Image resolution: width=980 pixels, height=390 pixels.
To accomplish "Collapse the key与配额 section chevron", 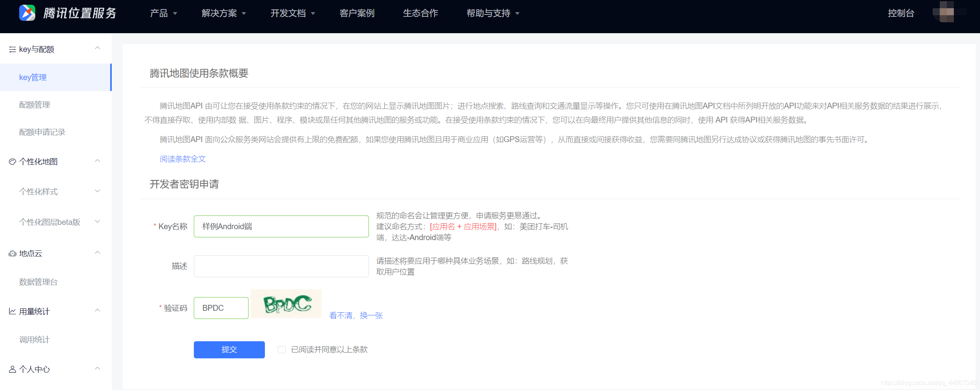I will 98,48.
